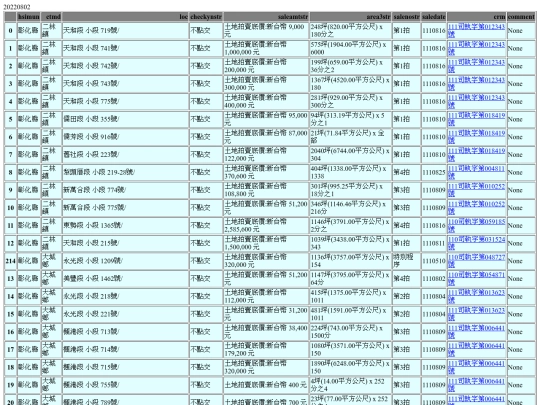
Task: Open the crm link in row 3
Action: point(476,84)
